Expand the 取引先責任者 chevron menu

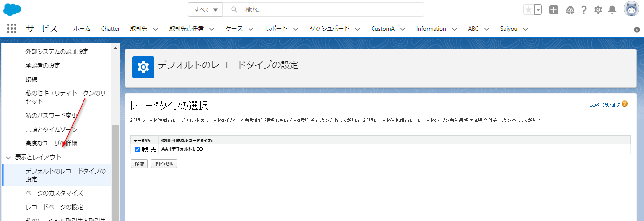(x=212, y=29)
